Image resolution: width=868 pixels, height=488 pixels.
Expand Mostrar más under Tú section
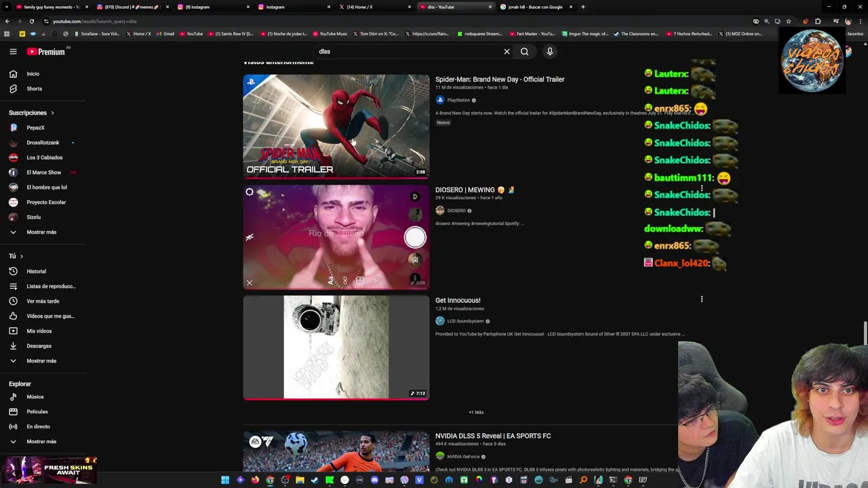pyautogui.click(x=43, y=361)
